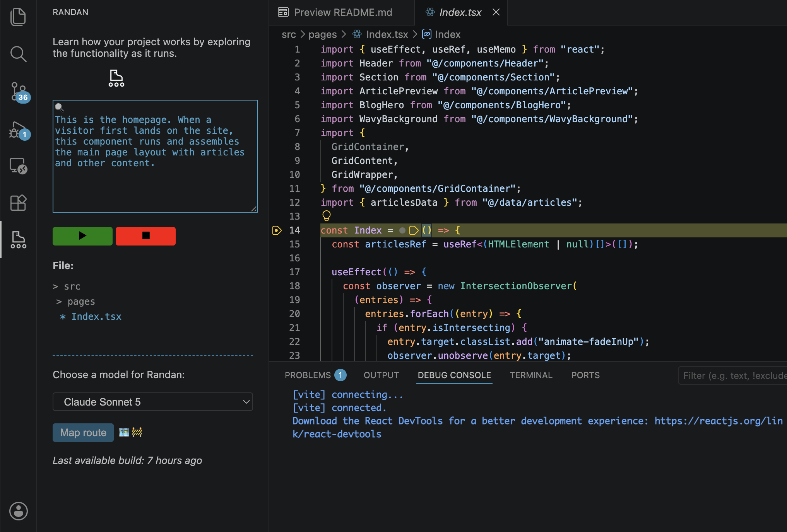Click line number 15 in the gutter
787x532 pixels.
pyautogui.click(x=294, y=244)
